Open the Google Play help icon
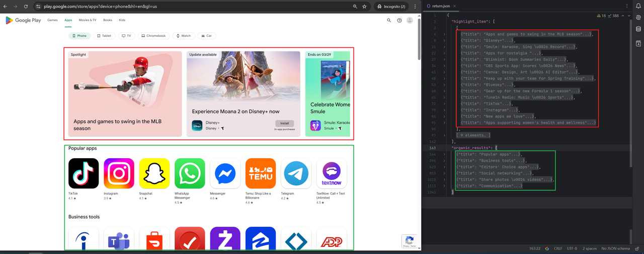Image resolution: width=644 pixels, height=254 pixels. point(399,21)
